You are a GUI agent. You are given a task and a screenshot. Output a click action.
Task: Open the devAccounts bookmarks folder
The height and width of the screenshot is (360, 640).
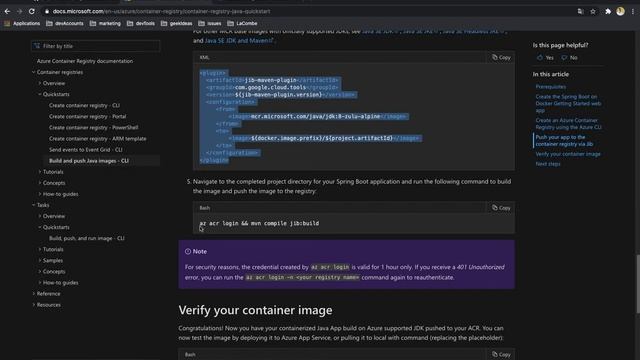[65, 24]
